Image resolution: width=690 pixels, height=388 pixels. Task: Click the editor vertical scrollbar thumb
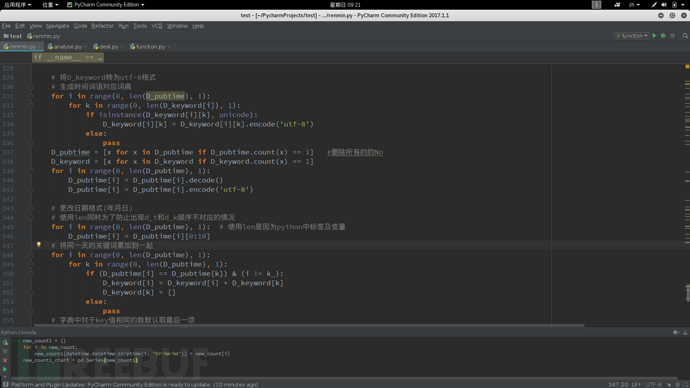687,293
